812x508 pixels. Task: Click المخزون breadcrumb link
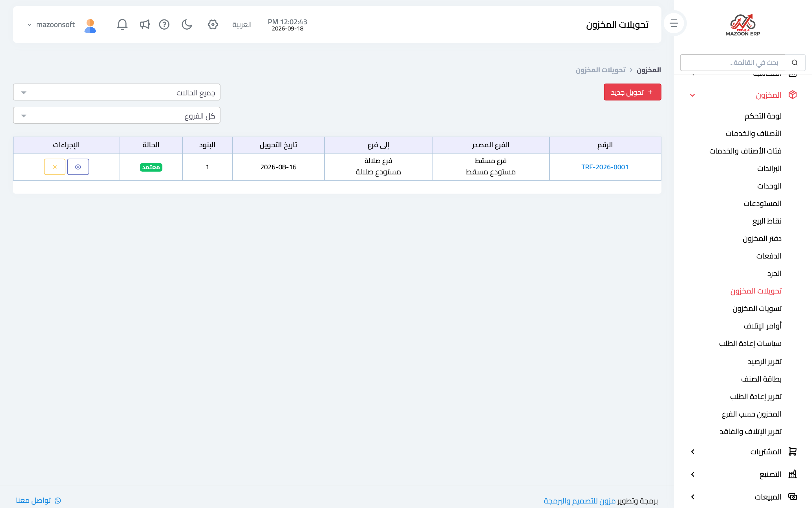648,70
